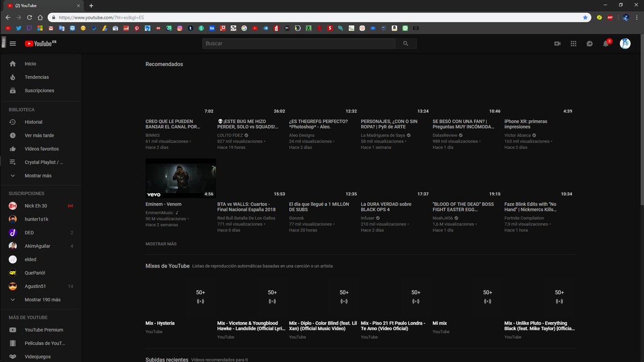Image resolution: width=644 pixels, height=362 pixels.
Task: Click the Inicio home icon in sidebar
Action: click(13, 64)
